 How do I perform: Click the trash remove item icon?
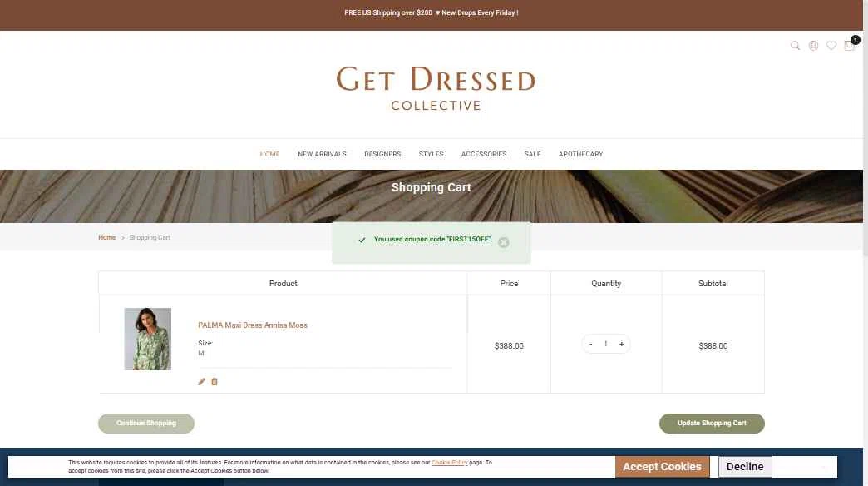point(215,381)
